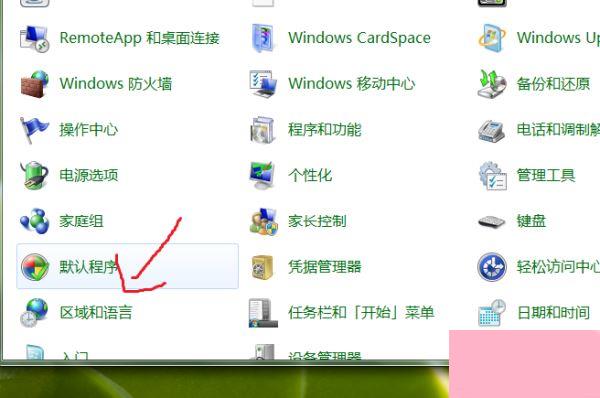Click the Windows Update icon
Screen dimensions: 600x398
[x=492, y=38]
